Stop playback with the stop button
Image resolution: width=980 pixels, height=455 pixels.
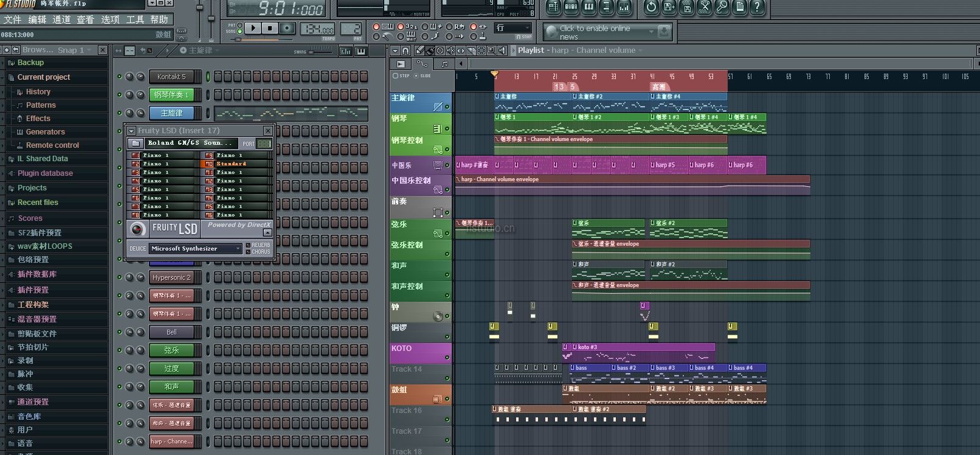coord(271,28)
